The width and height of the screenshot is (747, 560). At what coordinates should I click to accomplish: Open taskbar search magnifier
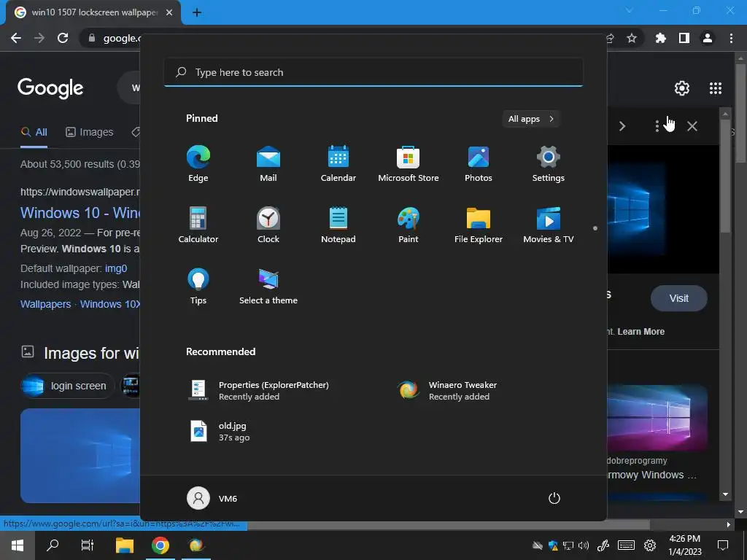click(x=53, y=545)
